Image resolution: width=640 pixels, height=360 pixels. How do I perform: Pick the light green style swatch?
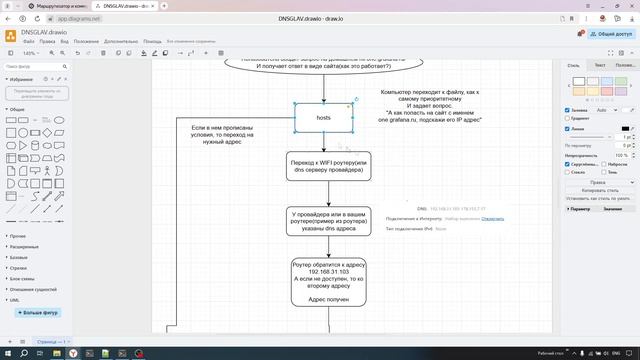click(621, 81)
